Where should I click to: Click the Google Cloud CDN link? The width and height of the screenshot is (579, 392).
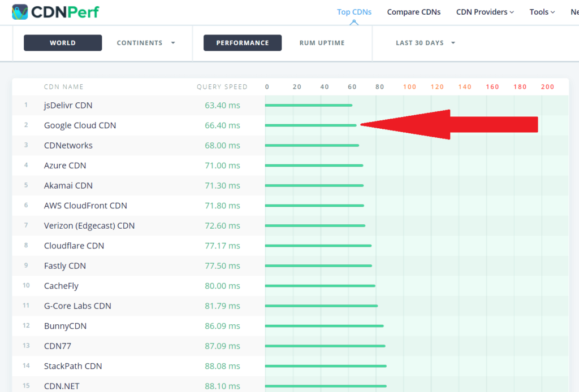pyautogui.click(x=80, y=125)
